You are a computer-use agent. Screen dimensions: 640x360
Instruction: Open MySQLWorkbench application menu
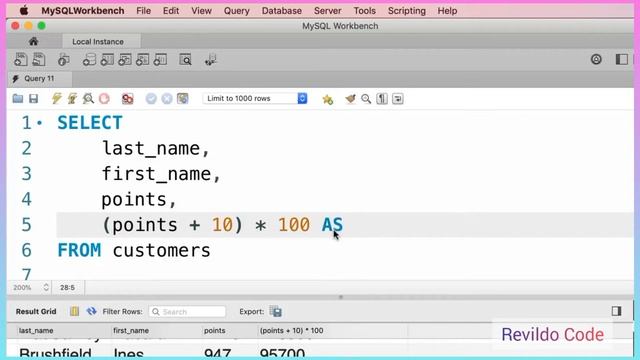pyautogui.click(x=82, y=11)
